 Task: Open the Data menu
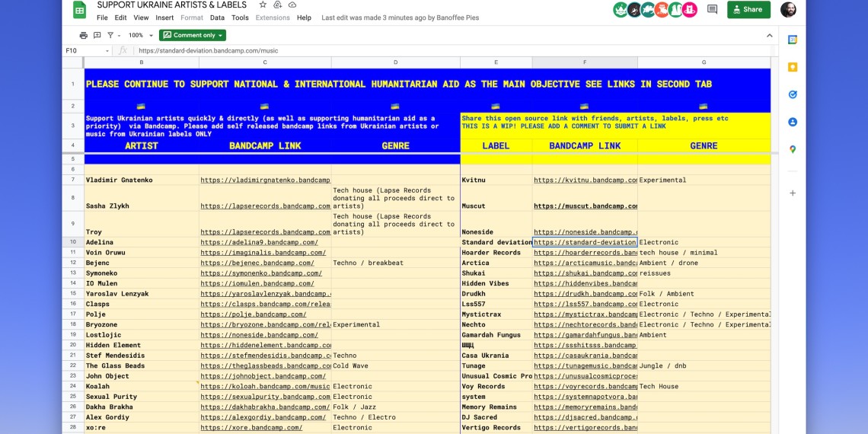point(217,18)
